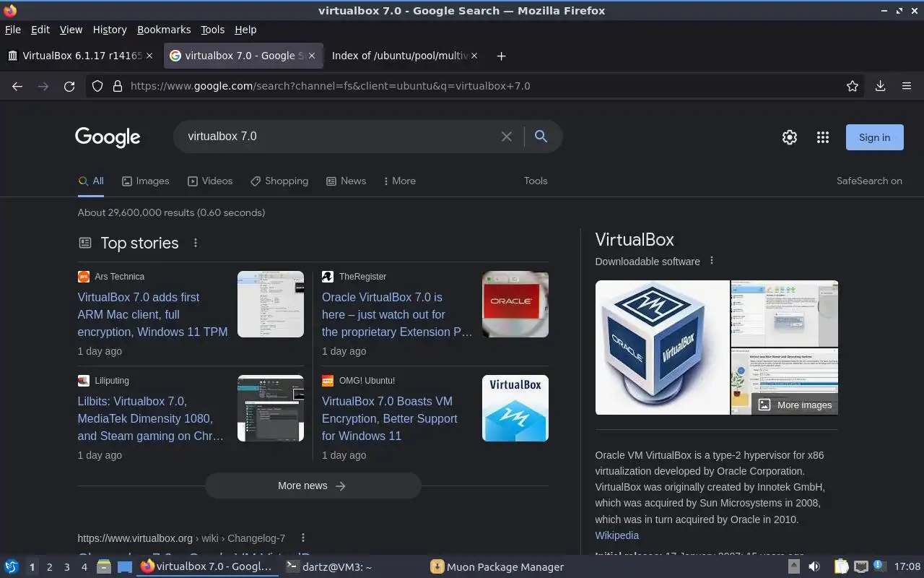This screenshot has height=578, width=924.
Task: Close the VirtualBox 6.1.17 tab
Action: (x=149, y=56)
